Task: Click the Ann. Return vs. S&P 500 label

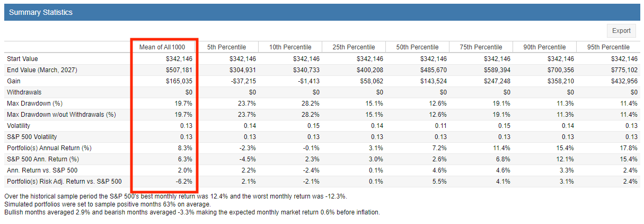Action: 42,170
